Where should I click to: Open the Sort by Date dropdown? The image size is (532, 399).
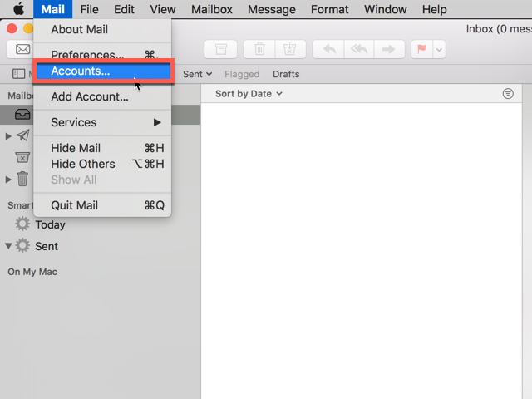click(x=249, y=94)
